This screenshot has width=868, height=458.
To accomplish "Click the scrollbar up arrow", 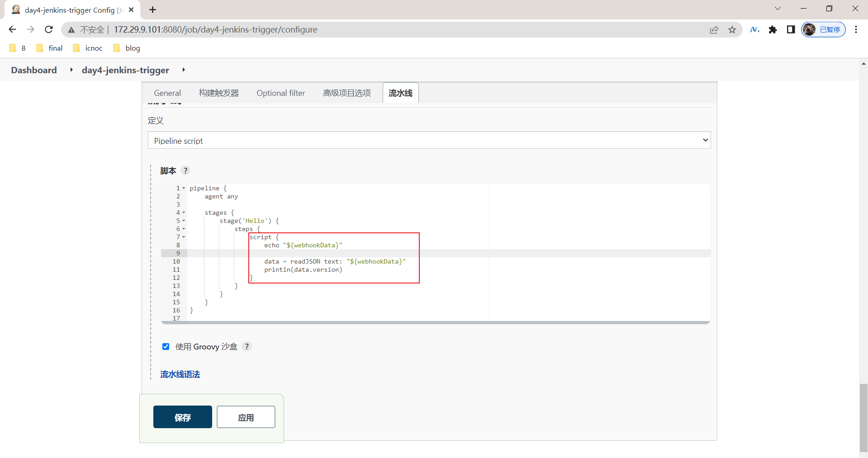I will coord(863,63).
